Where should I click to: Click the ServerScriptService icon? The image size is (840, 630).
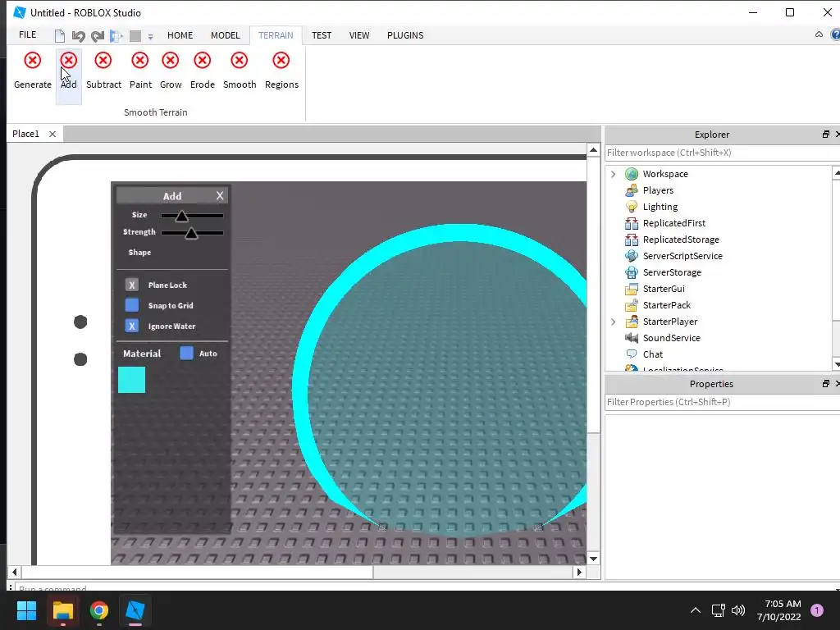tap(632, 256)
